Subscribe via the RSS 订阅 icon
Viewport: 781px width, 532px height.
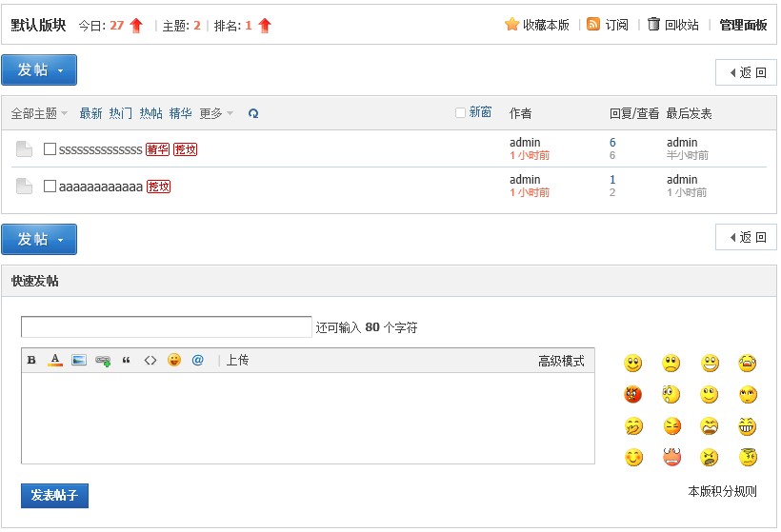[x=593, y=24]
